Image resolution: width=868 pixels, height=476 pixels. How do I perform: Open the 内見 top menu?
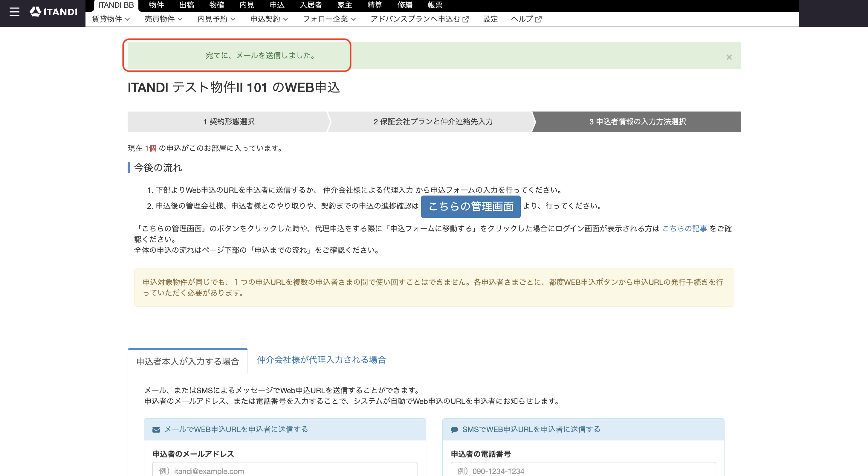coord(247,5)
